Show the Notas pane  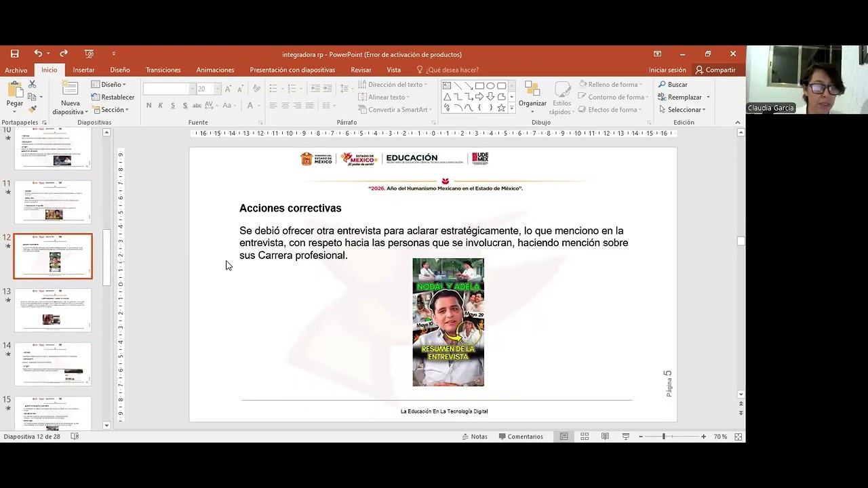point(474,436)
